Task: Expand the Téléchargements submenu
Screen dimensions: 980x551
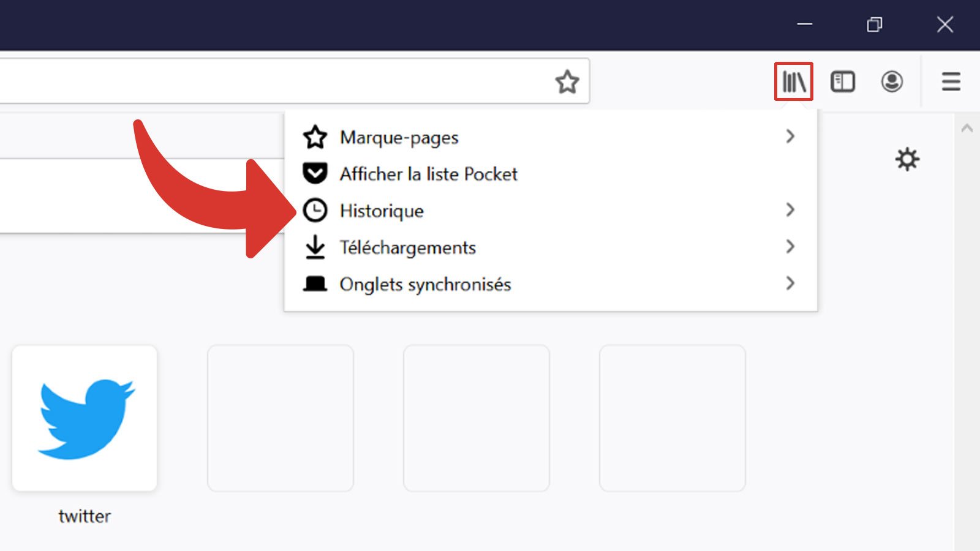Action: tap(790, 247)
